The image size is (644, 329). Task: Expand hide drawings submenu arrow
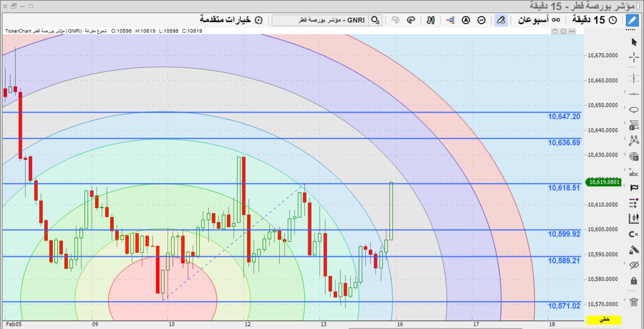click(x=625, y=263)
